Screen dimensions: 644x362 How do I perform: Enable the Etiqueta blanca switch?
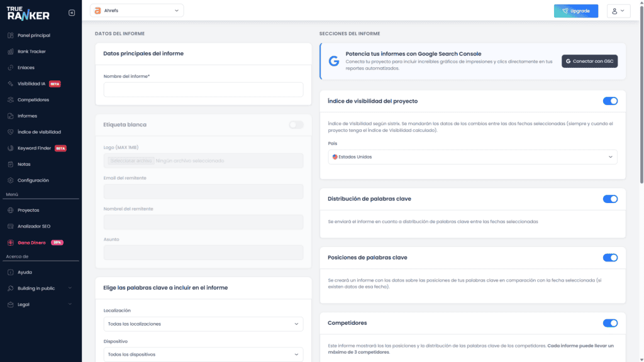pos(296,124)
